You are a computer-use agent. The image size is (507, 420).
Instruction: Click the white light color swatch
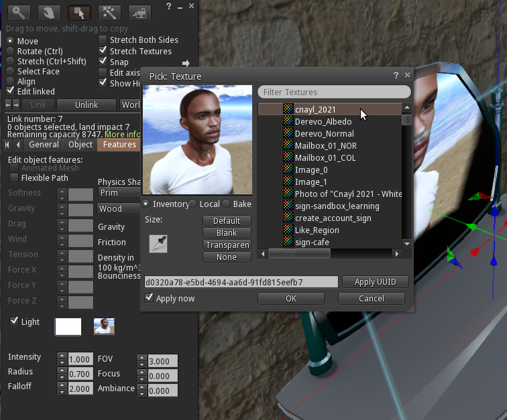pos(68,326)
